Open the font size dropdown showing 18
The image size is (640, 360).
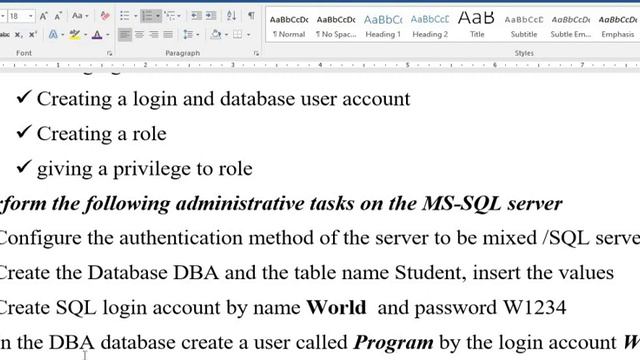click(x=30, y=16)
